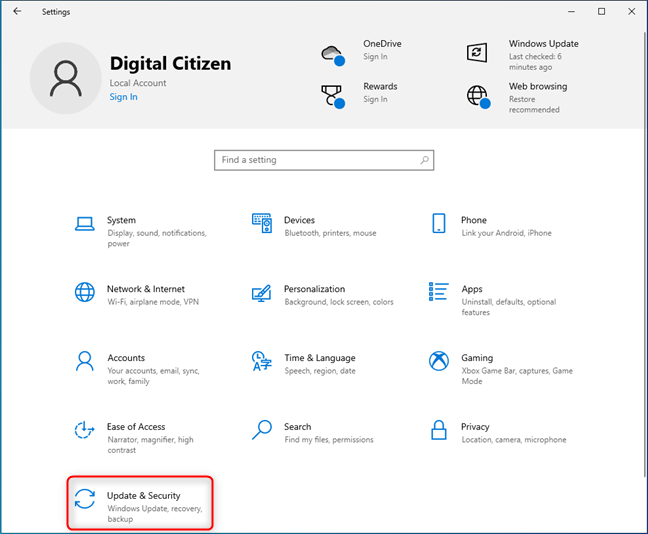Click 'Wi-Fi, airplane mode, VPN' description
Viewport: 648px width, 534px height.
[153, 302]
